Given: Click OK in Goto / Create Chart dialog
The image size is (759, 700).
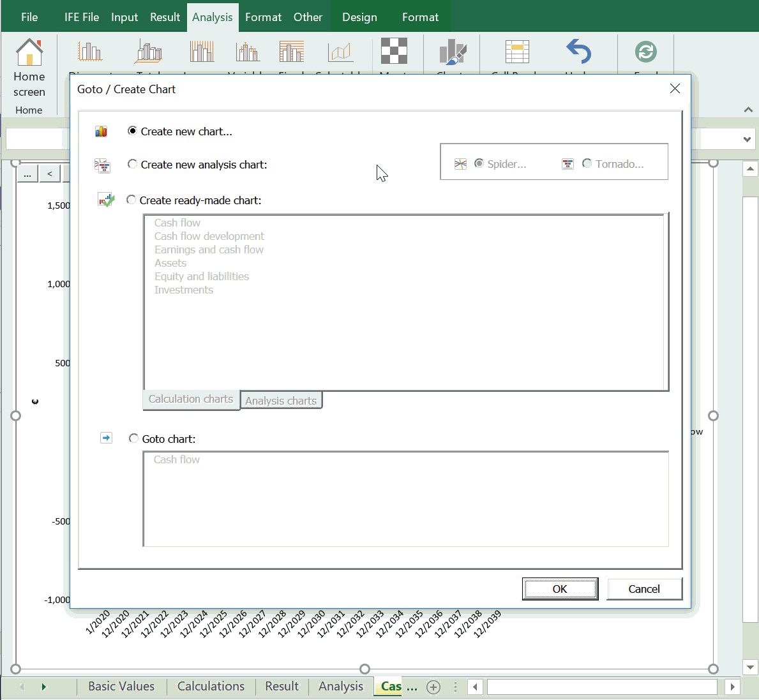Looking at the screenshot, I should [x=560, y=589].
